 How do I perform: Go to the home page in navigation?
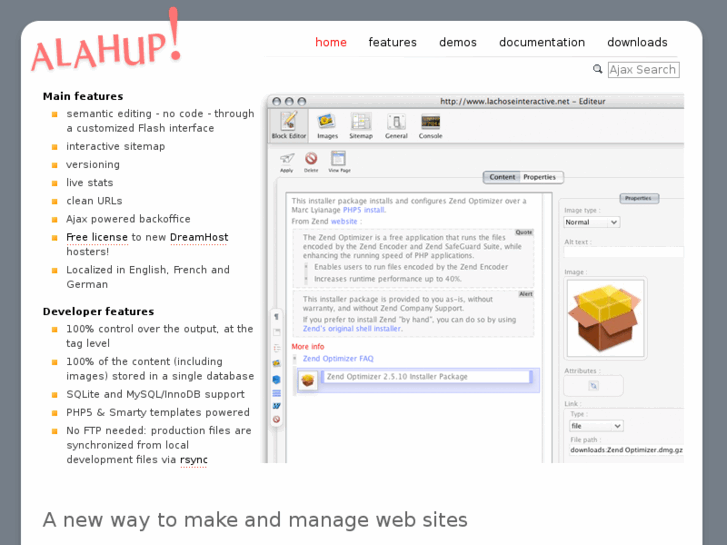[331, 42]
